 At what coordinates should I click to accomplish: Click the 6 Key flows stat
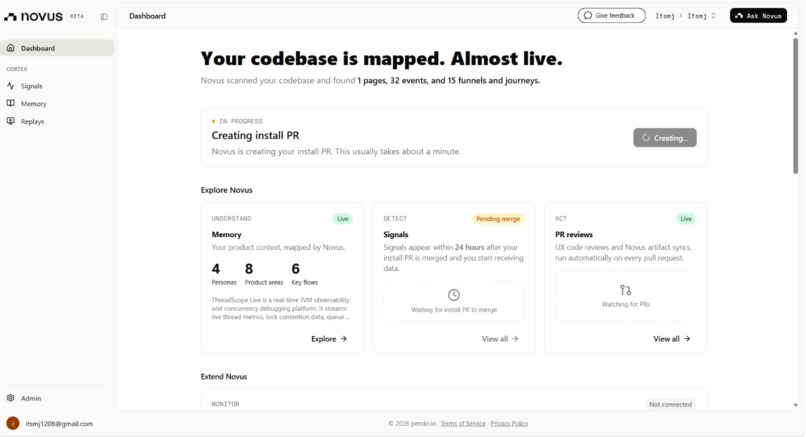click(304, 274)
